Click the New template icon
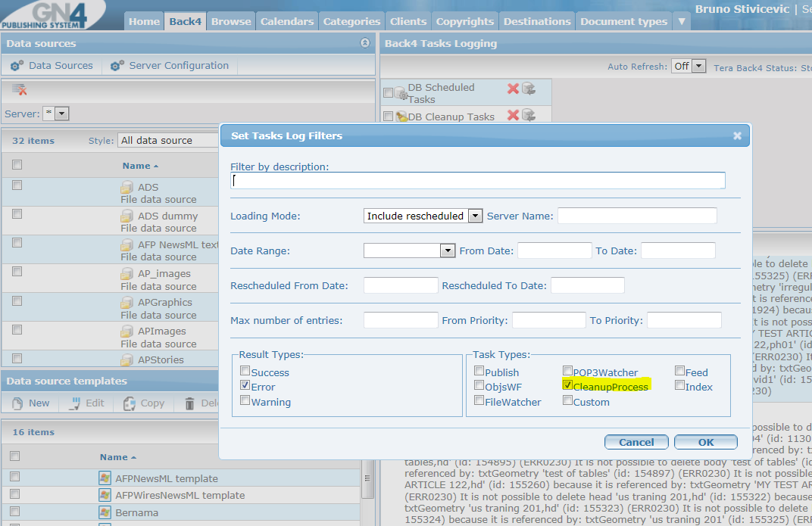The width and height of the screenshot is (812, 526). coord(17,403)
